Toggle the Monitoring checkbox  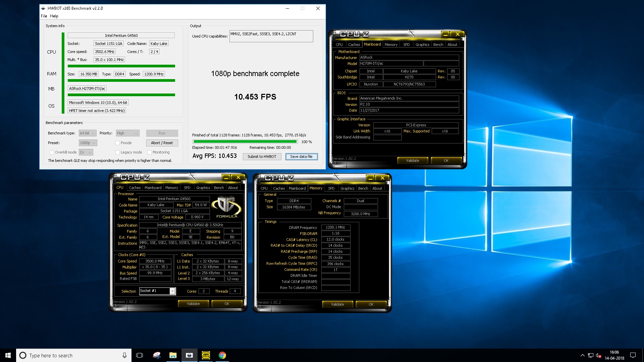[x=149, y=152]
